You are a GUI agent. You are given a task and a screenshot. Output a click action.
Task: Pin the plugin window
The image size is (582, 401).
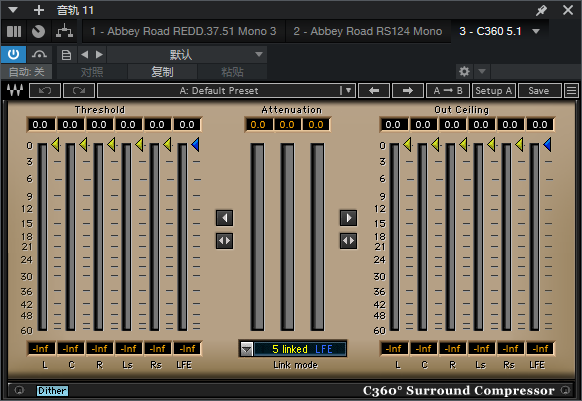click(x=542, y=10)
